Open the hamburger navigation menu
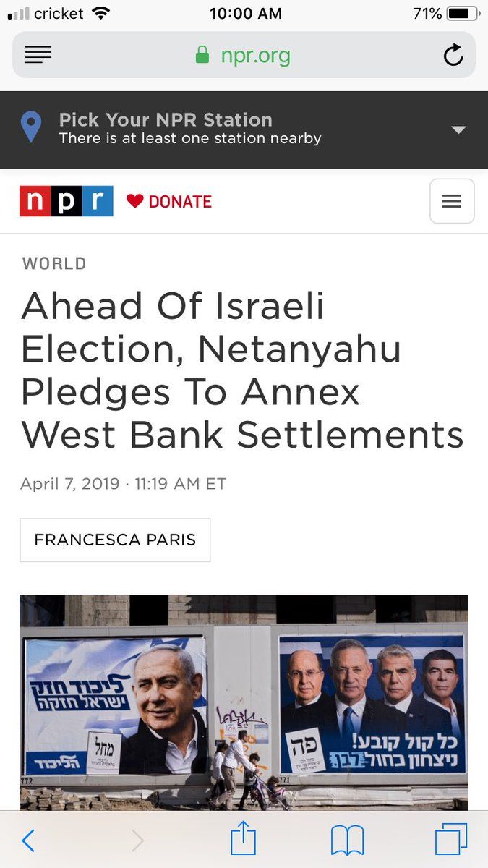The width and height of the screenshot is (488, 868). 452,201
